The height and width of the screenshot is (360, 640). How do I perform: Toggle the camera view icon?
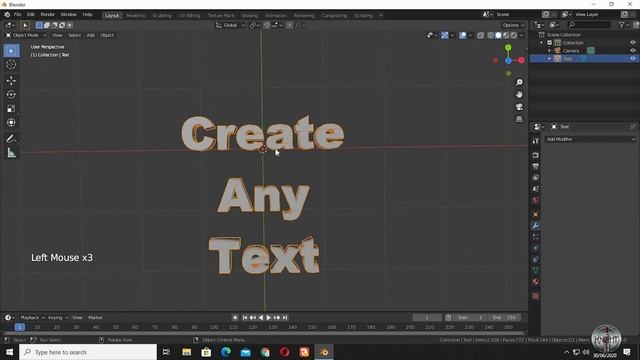(x=519, y=107)
